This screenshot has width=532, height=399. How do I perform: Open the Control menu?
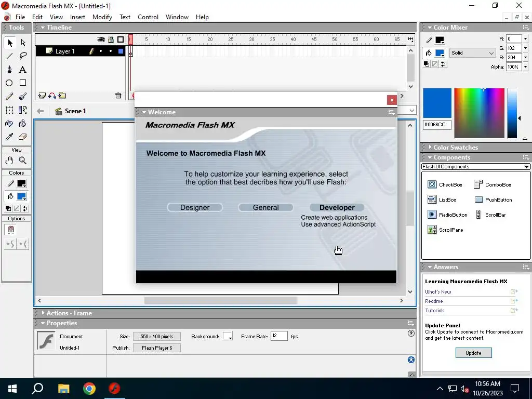(x=148, y=17)
